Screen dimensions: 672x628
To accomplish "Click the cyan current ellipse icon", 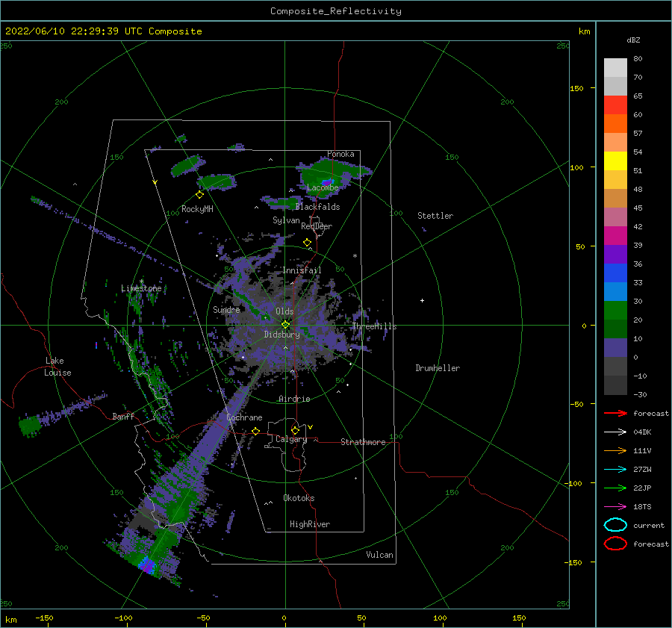I will 615,525.
